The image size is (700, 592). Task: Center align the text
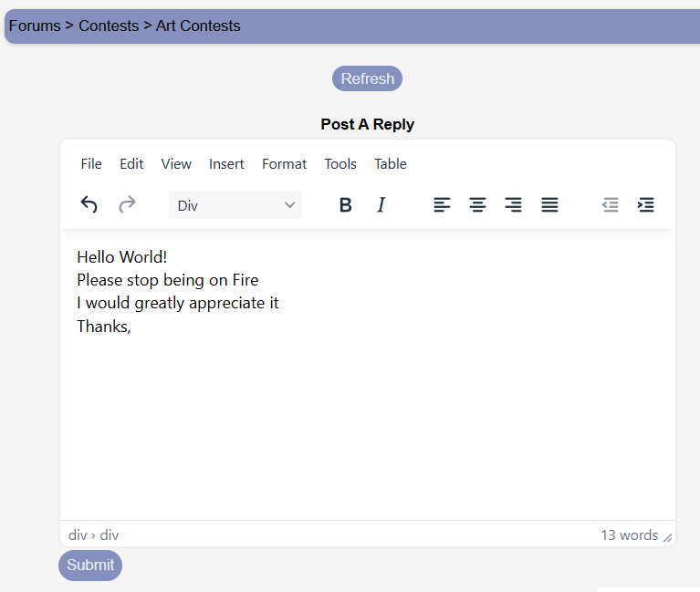pos(477,204)
